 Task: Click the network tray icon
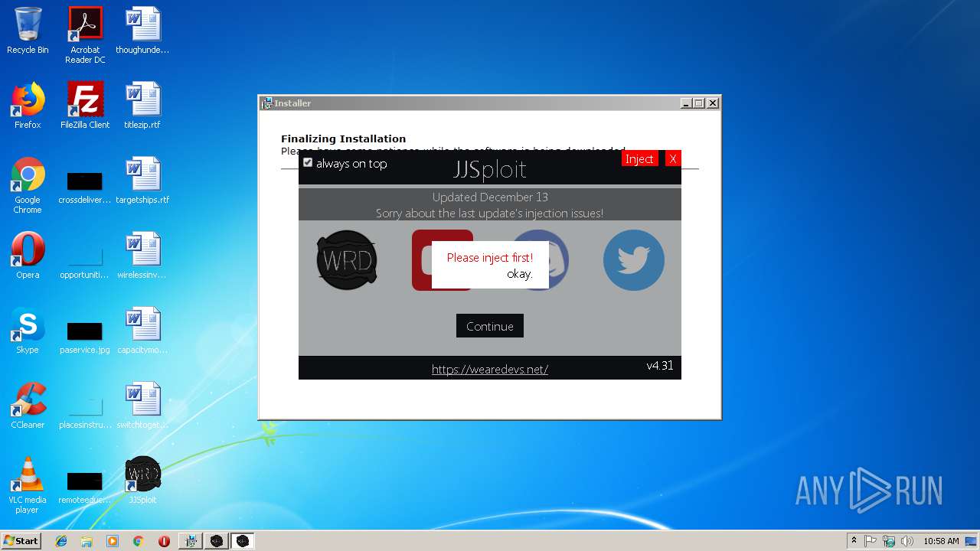(x=889, y=541)
